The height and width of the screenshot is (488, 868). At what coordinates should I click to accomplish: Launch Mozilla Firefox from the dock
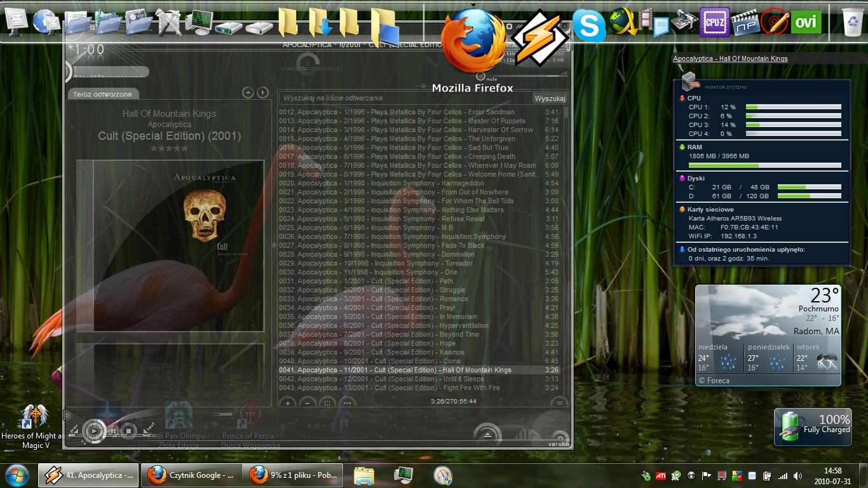[474, 41]
